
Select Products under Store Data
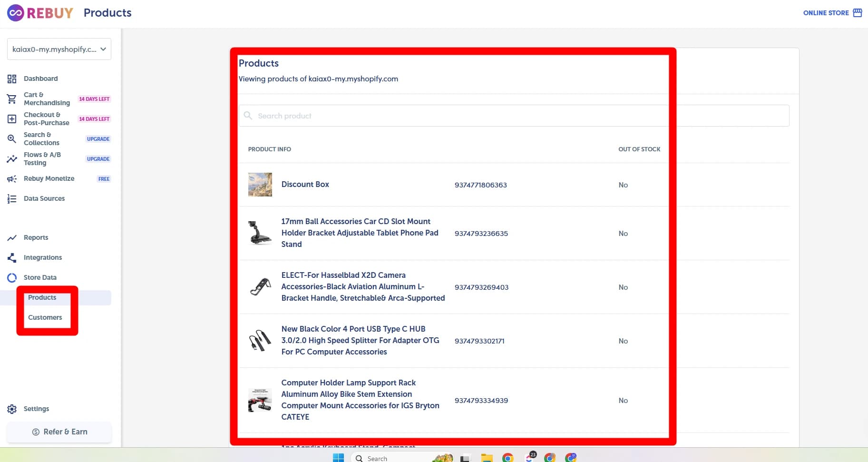(x=42, y=297)
